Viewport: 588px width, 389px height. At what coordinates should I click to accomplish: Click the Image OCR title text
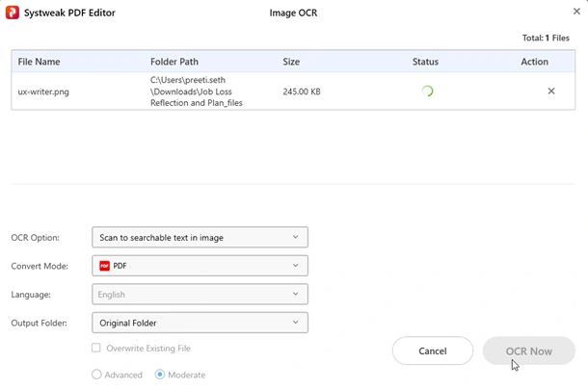tap(293, 13)
